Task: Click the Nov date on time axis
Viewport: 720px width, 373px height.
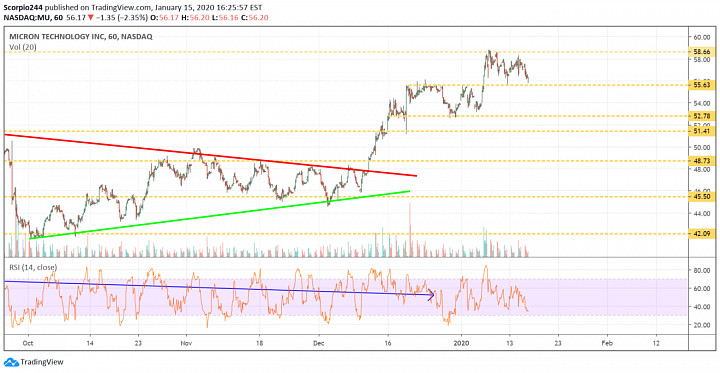Action: [186, 343]
